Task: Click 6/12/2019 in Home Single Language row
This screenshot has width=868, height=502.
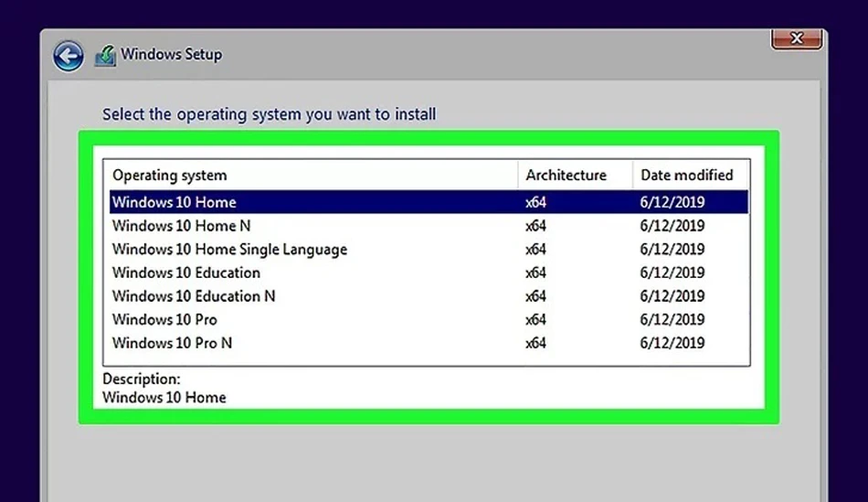Action: pyautogui.click(x=672, y=250)
